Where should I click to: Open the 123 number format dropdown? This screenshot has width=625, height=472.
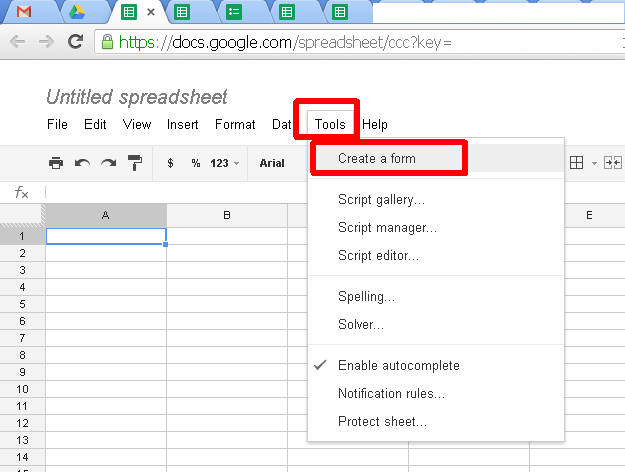pos(224,163)
